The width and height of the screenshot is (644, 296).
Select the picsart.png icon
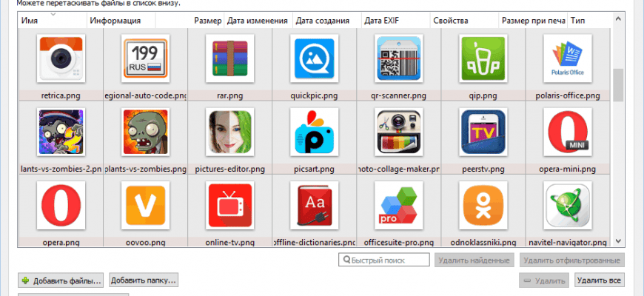pyautogui.click(x=314, y=132)
